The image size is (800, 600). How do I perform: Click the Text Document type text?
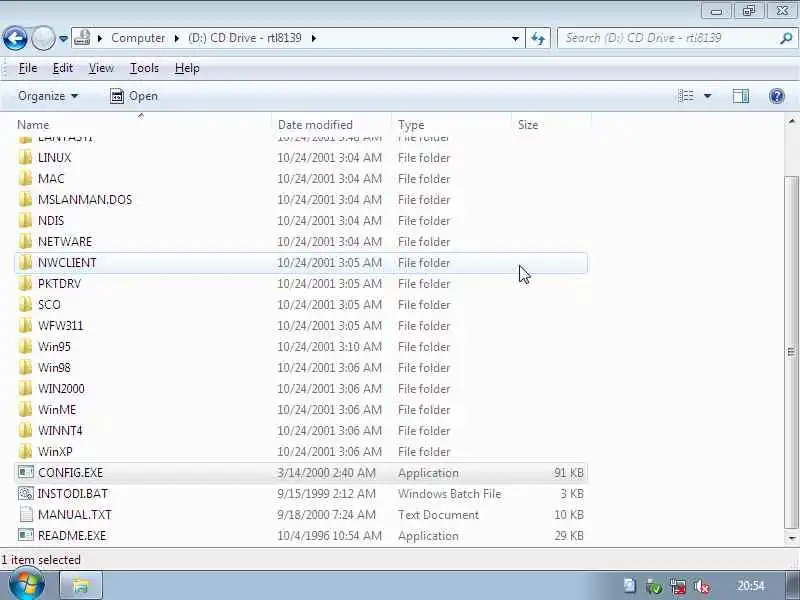tap(438, 515)
